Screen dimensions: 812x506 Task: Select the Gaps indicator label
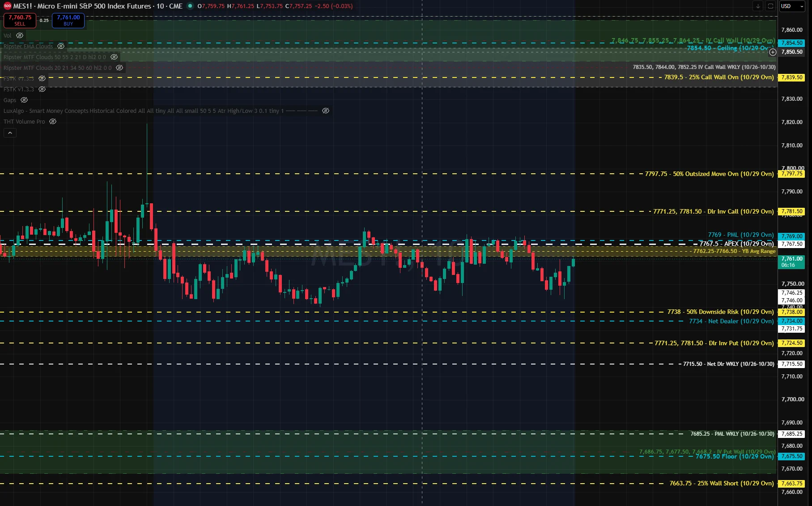[10, 100]
